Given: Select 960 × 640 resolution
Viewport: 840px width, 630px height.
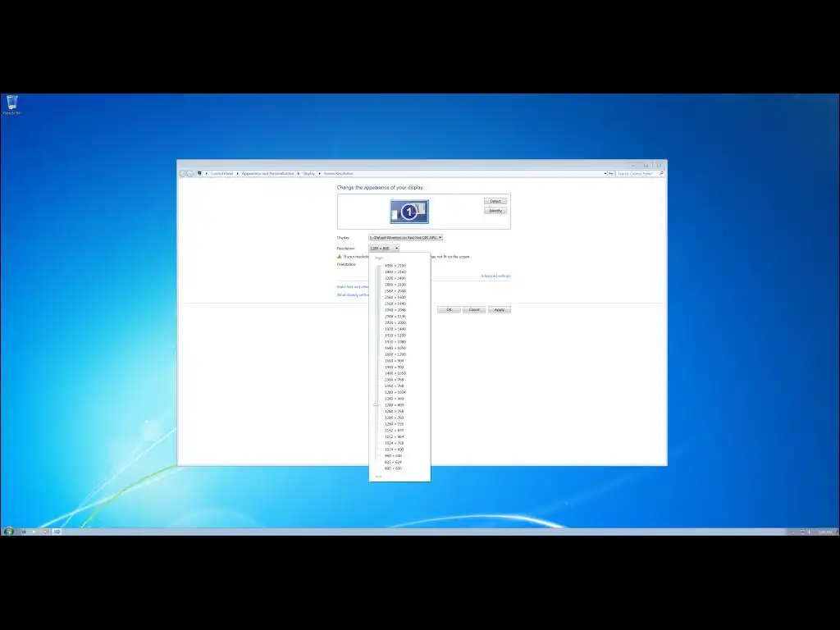Looking at the screenshot, I should pyautogui.click(x=393, y=456).
